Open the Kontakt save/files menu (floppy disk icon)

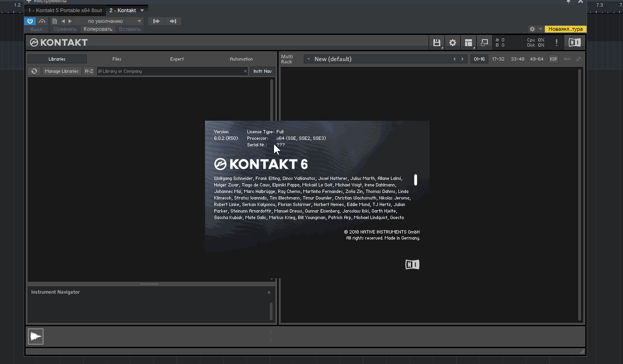click(x=437, y=43)
